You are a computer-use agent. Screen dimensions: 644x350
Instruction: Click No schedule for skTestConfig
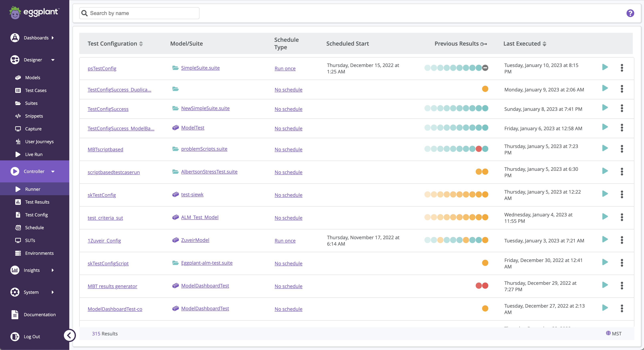288,195
